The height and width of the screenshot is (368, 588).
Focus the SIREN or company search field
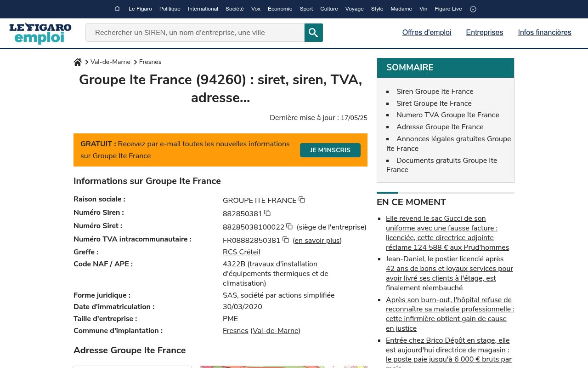pos(195,33)
